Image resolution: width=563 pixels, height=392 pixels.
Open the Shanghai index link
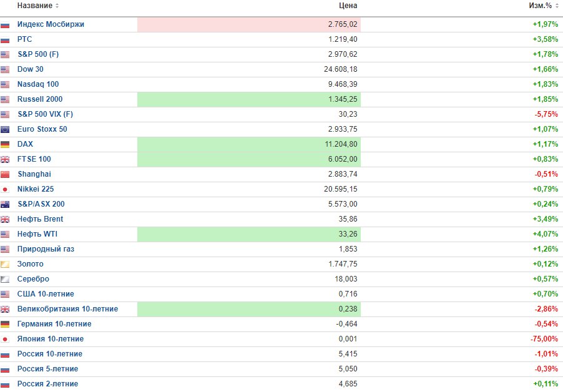click(34, 174)
